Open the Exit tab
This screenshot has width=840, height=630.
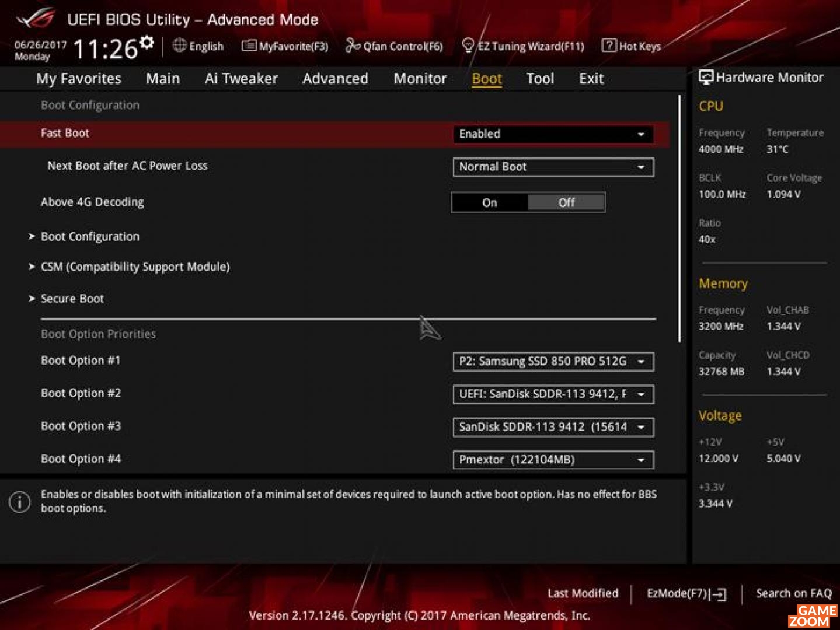[591, 79]
